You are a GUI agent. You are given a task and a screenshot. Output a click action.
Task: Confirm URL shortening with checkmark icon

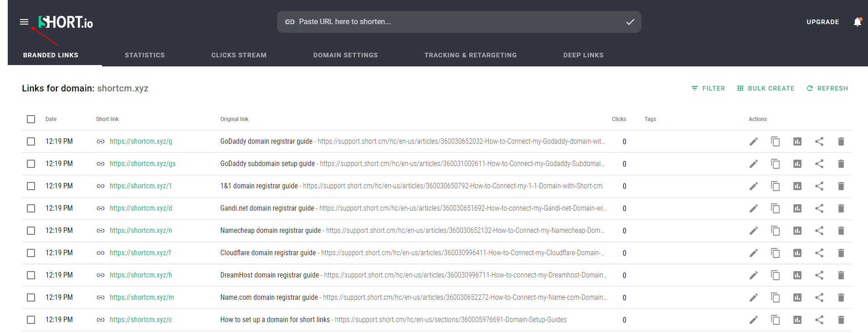tap(630, 22)
